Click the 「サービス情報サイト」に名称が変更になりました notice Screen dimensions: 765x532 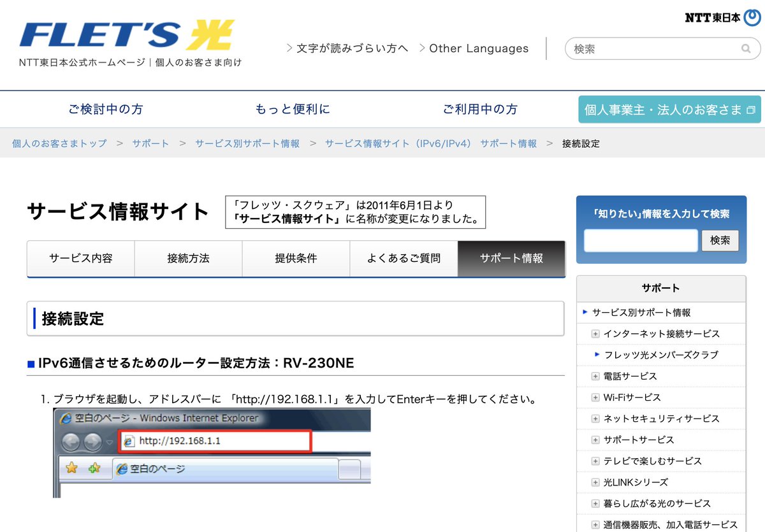pos(356,212)
